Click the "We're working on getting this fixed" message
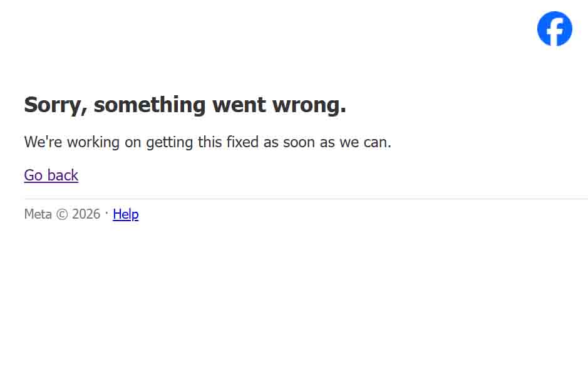588x391 pixels. click(x=208, y=142)
